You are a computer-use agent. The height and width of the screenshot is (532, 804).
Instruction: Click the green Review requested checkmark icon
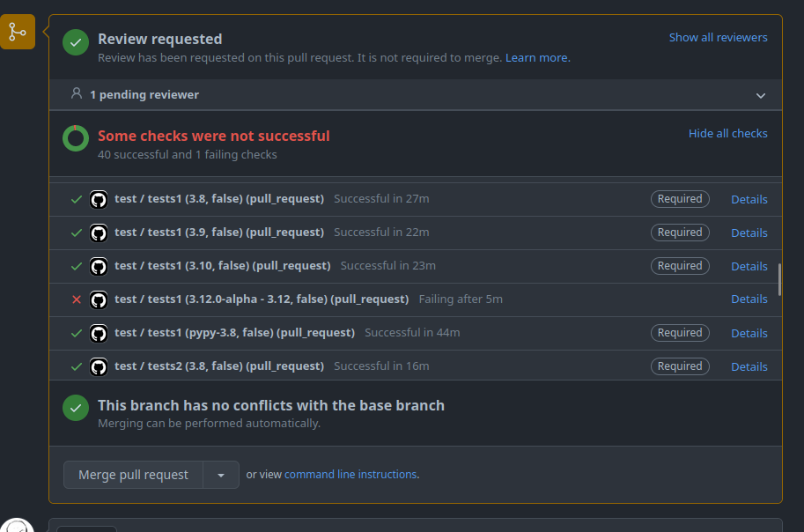click(x=76, y=41)
